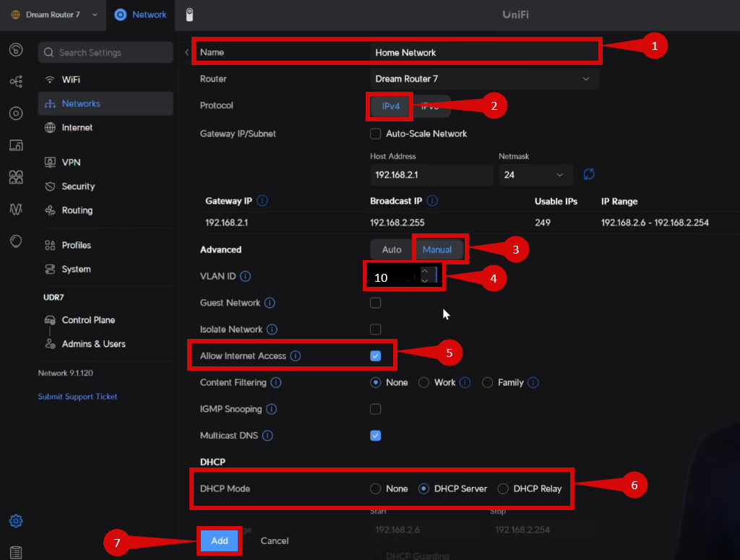Click the Broadcast IP info icon
The height and width of the screenshot is (560, 740).
(432, 201)
